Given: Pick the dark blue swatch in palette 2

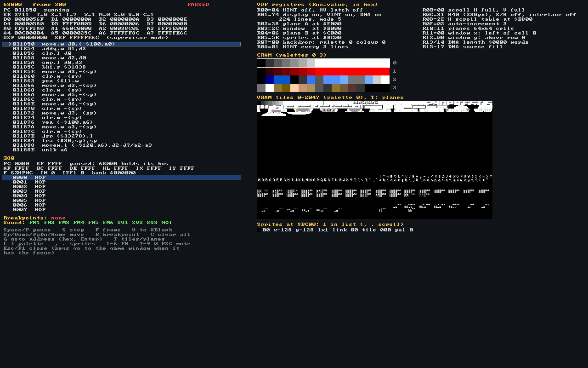Looking at the screenshot, I should [270, 80].
